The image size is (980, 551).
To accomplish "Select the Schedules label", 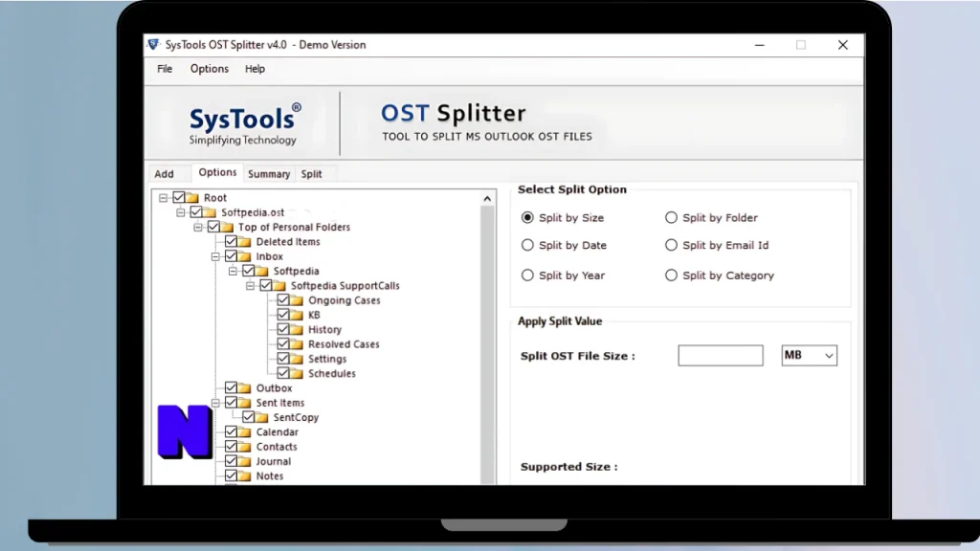I will [x=332, y=374].
